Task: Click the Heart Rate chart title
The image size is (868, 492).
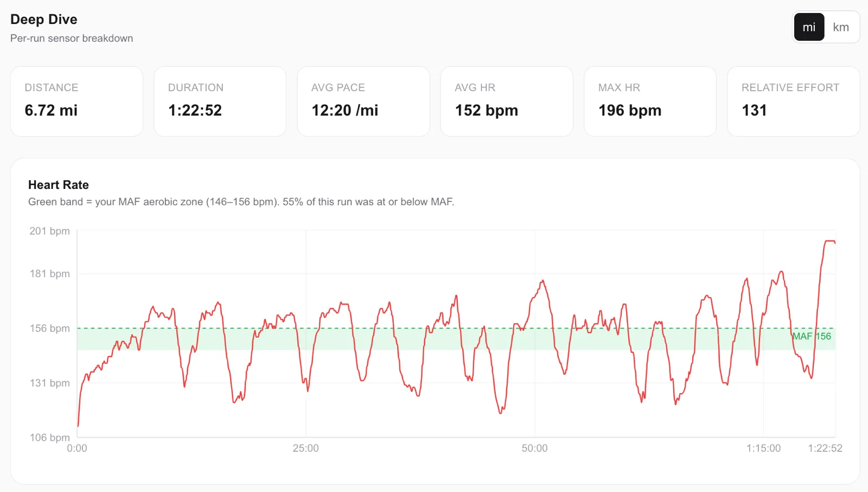Action: tap(59, 185)
